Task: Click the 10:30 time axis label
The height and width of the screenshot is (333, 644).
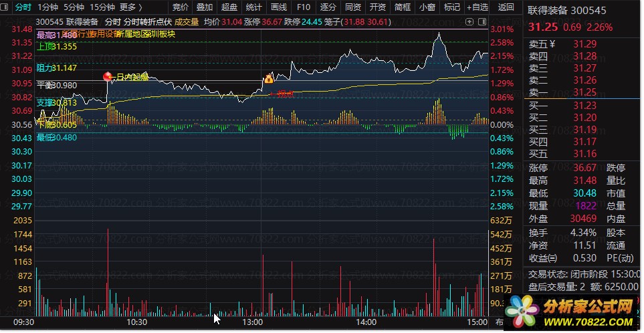Action: [x=137, y=322]
